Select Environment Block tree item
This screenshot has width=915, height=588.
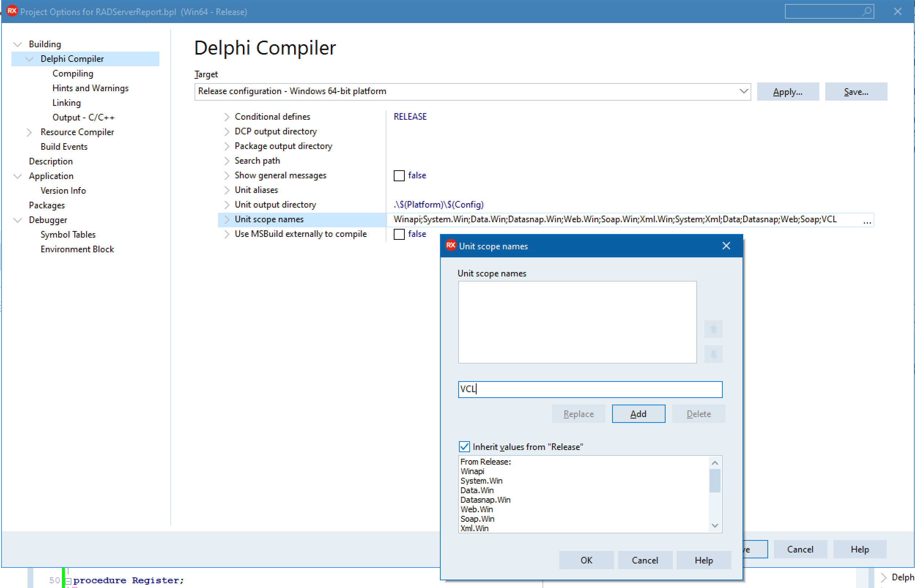point(77,249)
